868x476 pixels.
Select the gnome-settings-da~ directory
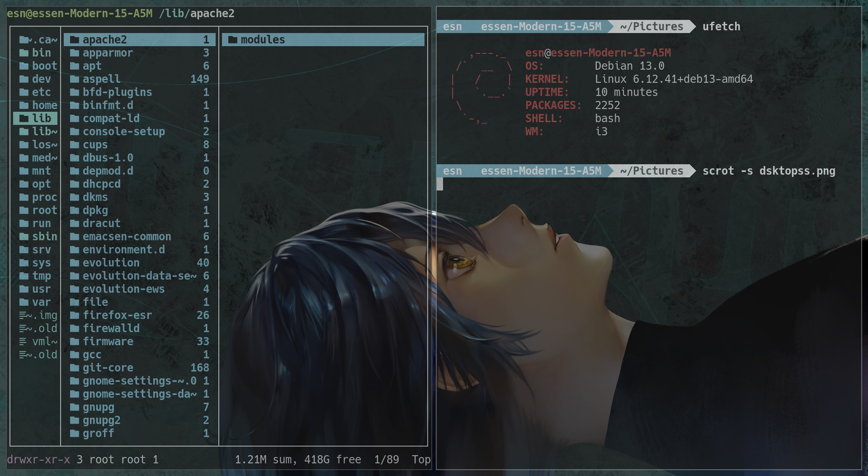click(x=140, y=394)
